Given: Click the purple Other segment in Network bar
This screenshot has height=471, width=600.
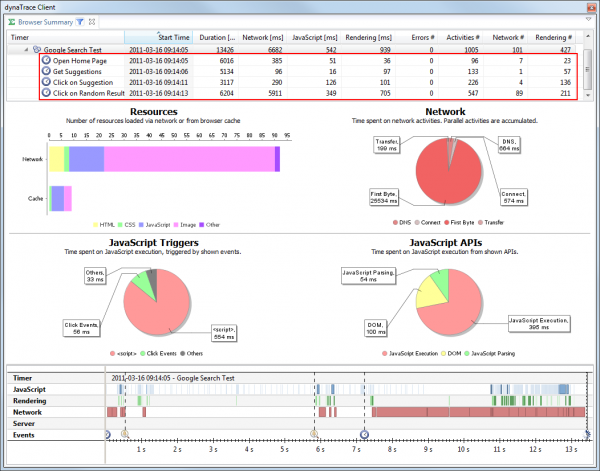Looking at the screenshot, I should 277,159.
